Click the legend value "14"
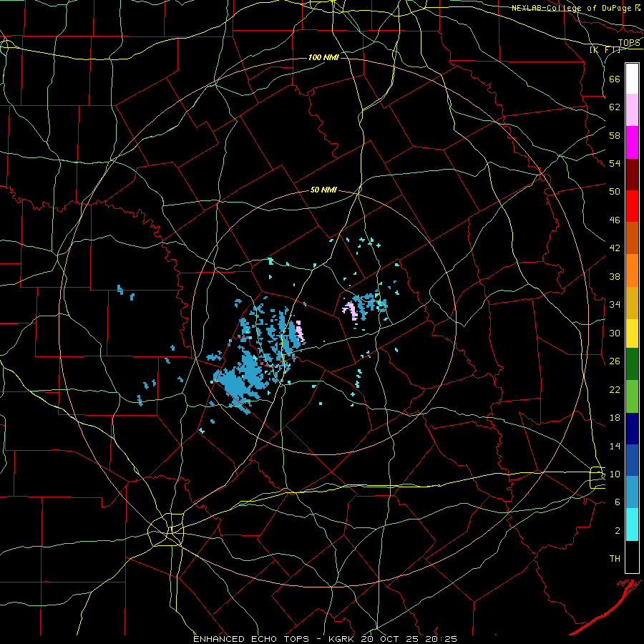644x644 pixels. [x=615, y=446]
